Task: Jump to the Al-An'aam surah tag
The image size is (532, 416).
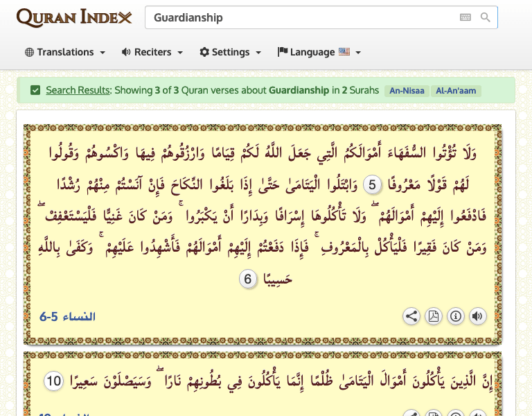Action: coord(456,91)
